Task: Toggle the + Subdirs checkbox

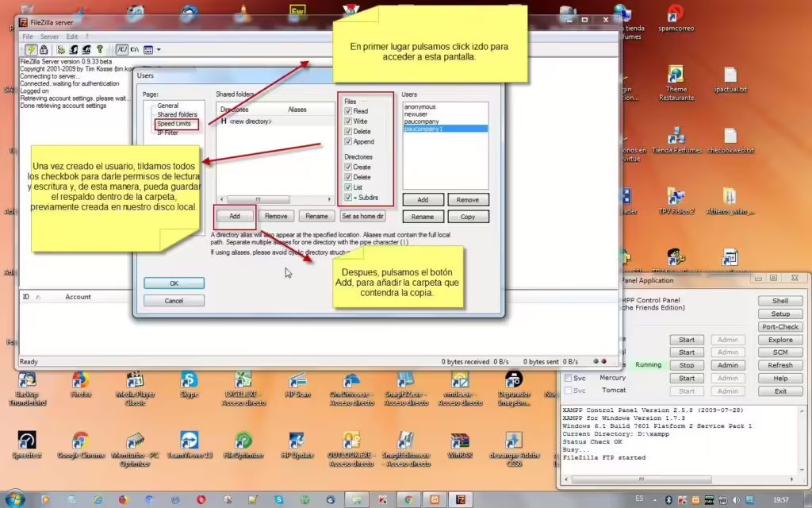Action: tap(348, 198)
